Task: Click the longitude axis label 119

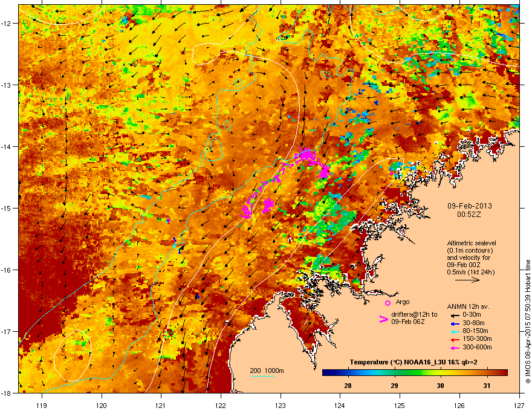Action: tap(42, 405)
